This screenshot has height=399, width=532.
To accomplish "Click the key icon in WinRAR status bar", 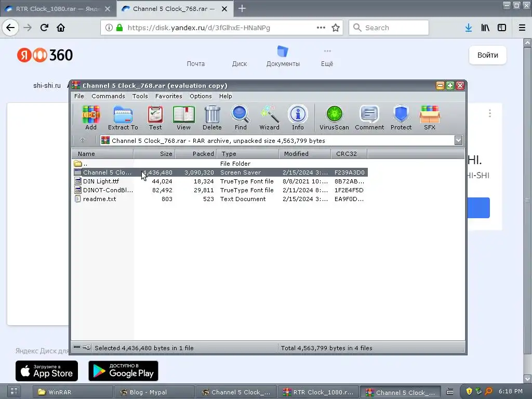I will pyautogui.click(x=87, y=347).
